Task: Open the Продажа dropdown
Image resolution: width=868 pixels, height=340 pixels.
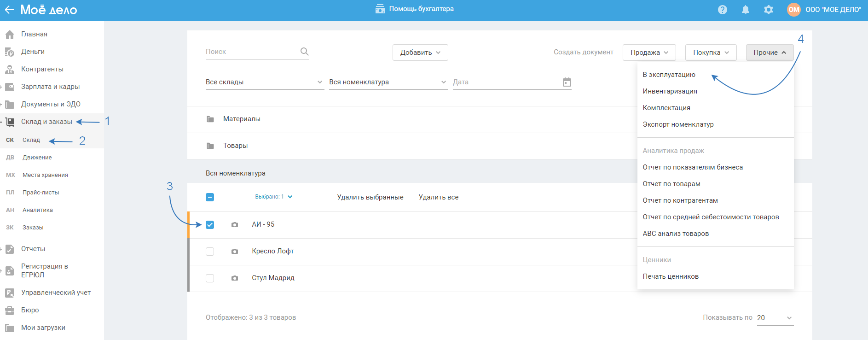Action: coord(649,53)
